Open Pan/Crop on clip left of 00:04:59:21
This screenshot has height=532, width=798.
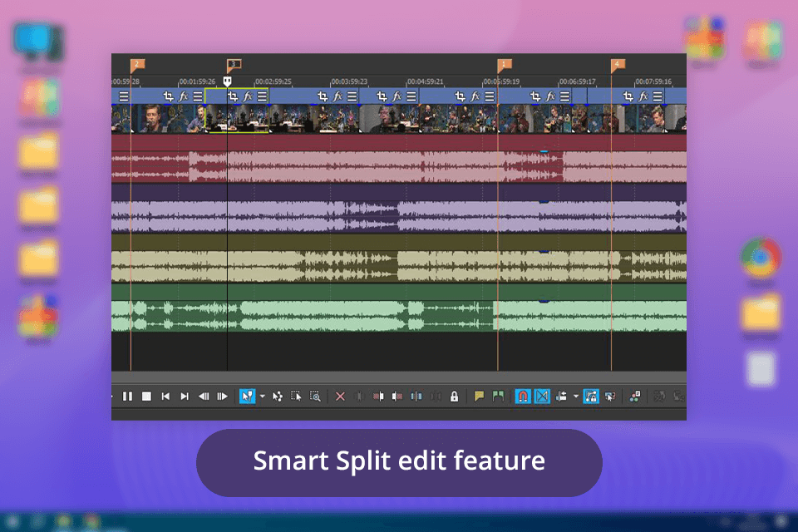coord(382,96)
